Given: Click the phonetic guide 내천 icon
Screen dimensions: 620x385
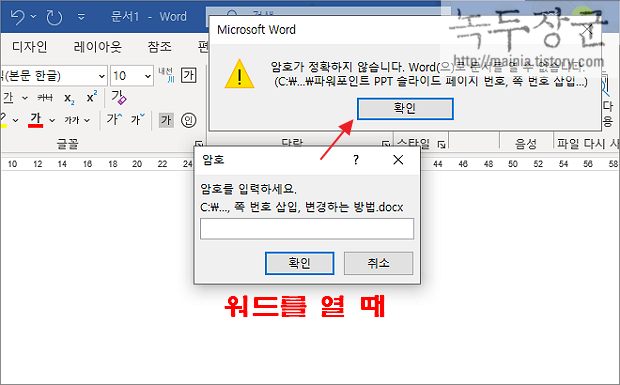Looking at the screenshot, I should (x=166, y=75).
